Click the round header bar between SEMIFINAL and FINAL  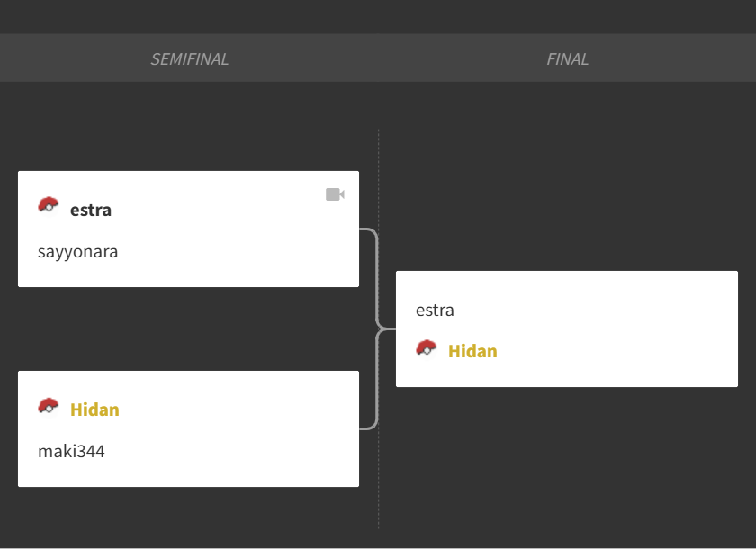coord(378,58)
